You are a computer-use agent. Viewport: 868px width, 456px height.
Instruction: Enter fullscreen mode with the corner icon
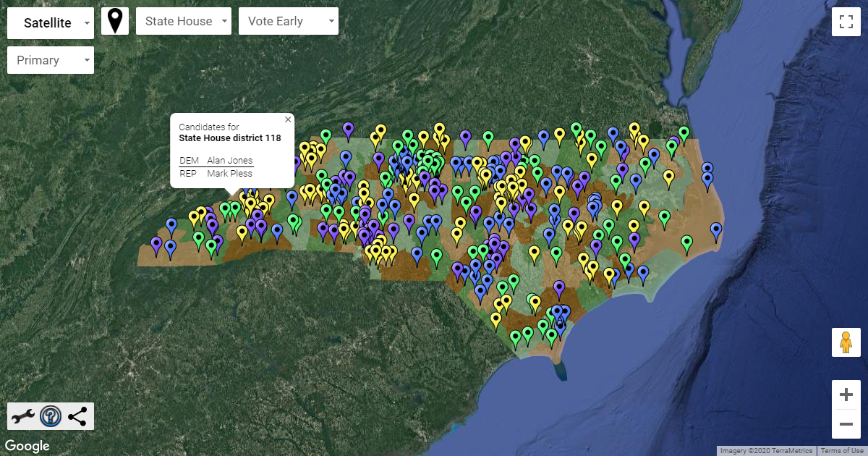(846, 22)
